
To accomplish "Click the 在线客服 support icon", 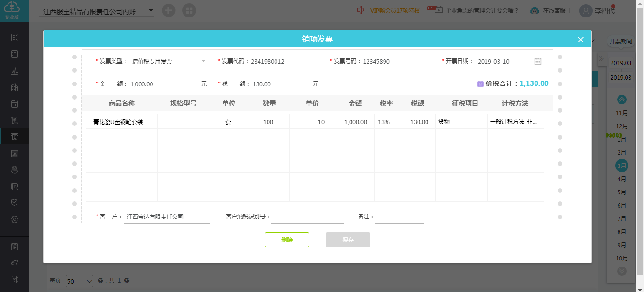I will pyautogui.click(x=535, y=10).
